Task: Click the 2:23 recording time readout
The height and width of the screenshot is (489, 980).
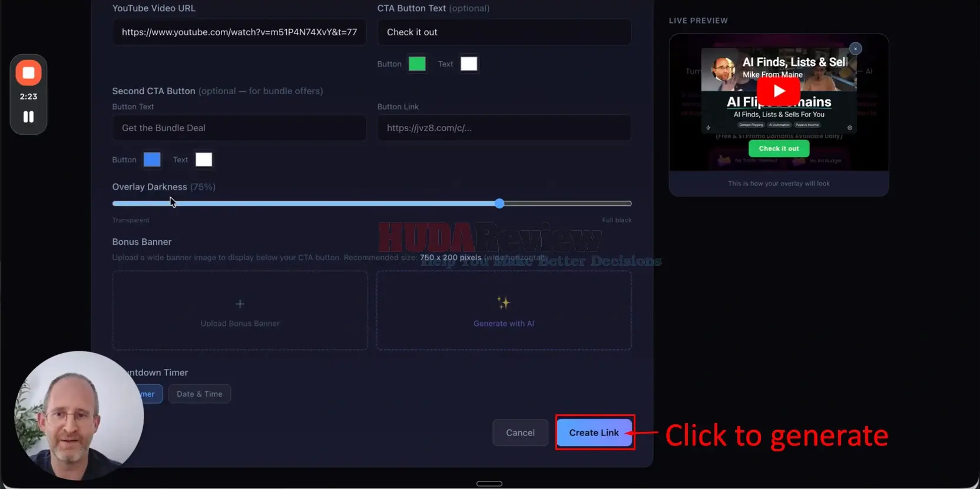Action: pyautogui.click(x=28, y=97)
